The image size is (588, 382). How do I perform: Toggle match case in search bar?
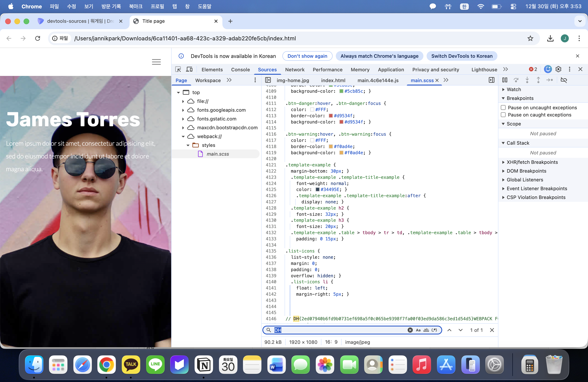click(418, 330)
